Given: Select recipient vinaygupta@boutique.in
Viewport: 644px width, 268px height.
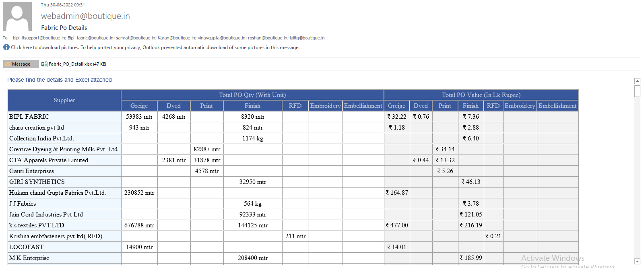Looking at the screenshot, I should click(222, 38).
